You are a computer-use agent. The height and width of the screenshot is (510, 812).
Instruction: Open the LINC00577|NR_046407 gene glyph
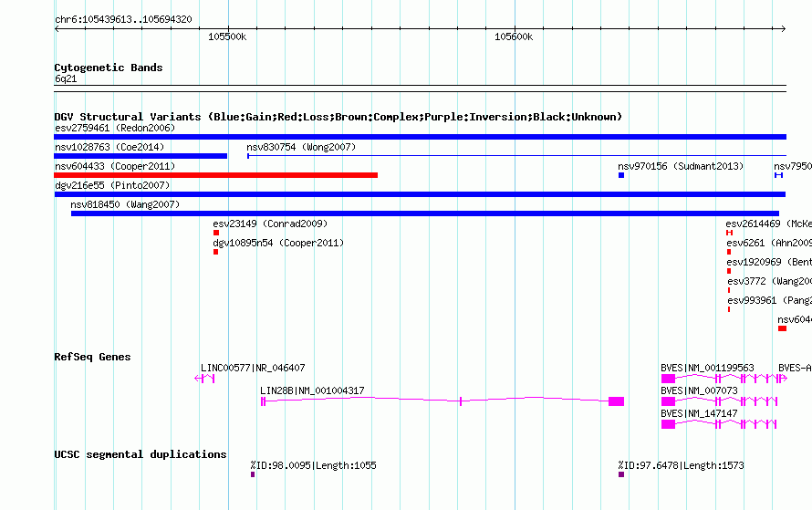[204, 379]
